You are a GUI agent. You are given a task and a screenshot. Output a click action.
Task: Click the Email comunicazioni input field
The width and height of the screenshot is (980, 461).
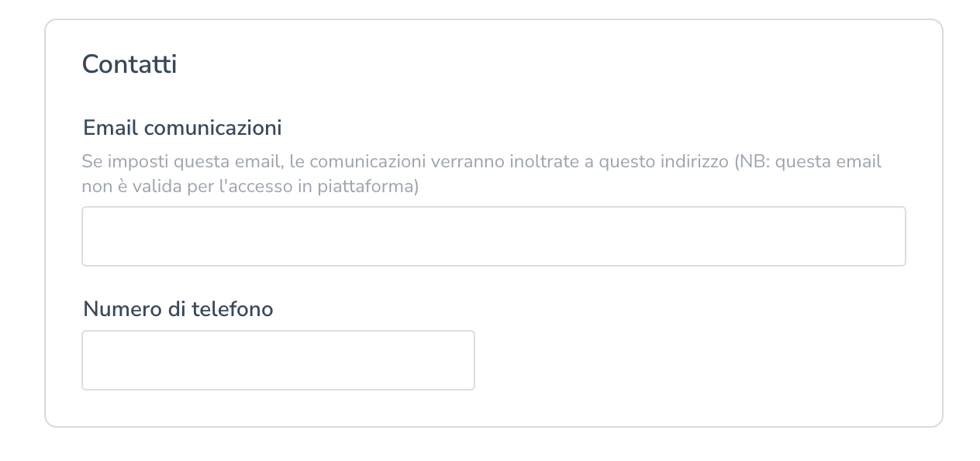click(x=493, y=236)
